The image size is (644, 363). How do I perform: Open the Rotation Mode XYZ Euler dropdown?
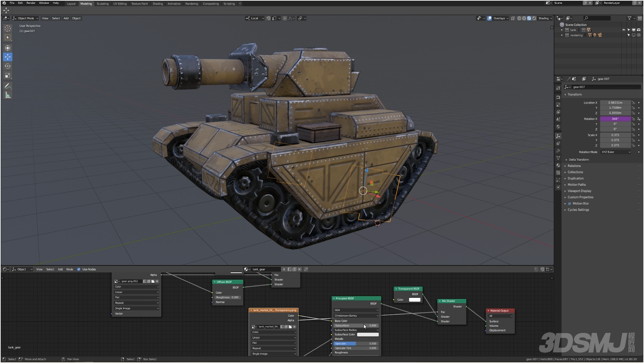point(616,152)
